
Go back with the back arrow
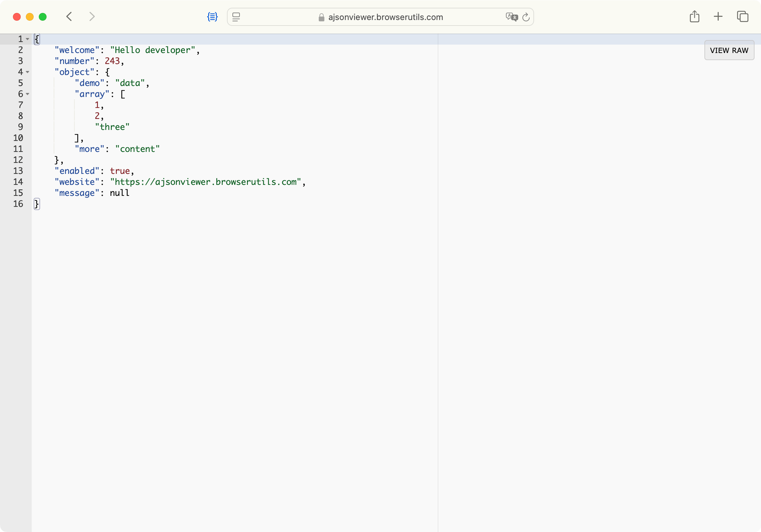pos(69,16)
